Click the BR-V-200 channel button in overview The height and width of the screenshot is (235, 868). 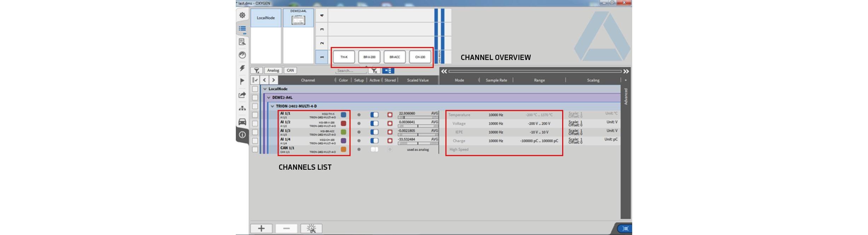pos(369,57)
